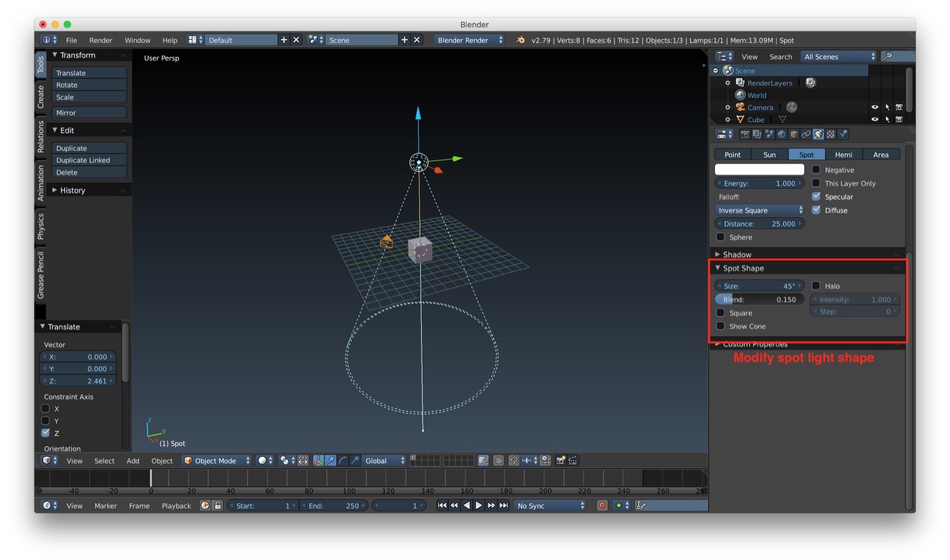
Task: Click the OpenGL render animation clapper icon
Action: [x=573, y=461]
